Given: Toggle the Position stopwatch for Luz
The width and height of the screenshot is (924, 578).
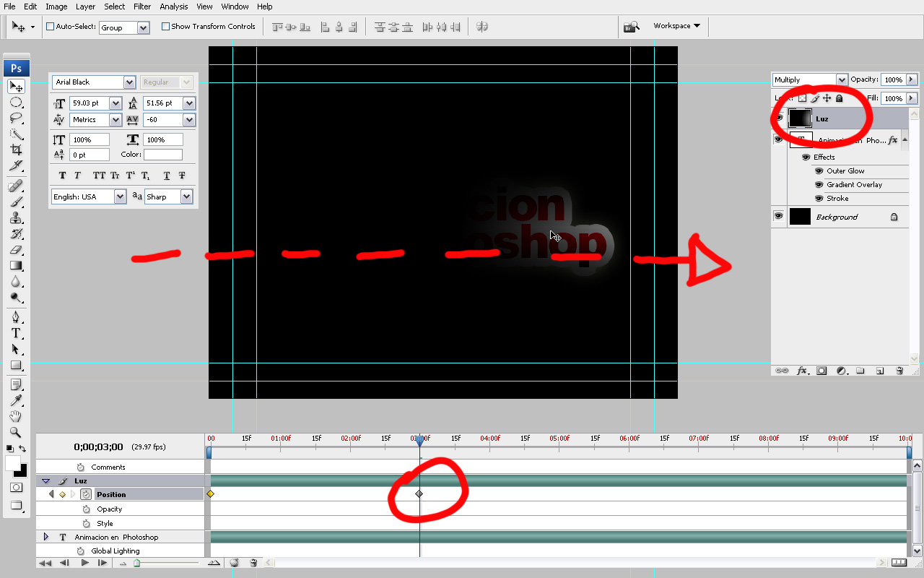Looking at the screenshot, I should pos(86,494).
